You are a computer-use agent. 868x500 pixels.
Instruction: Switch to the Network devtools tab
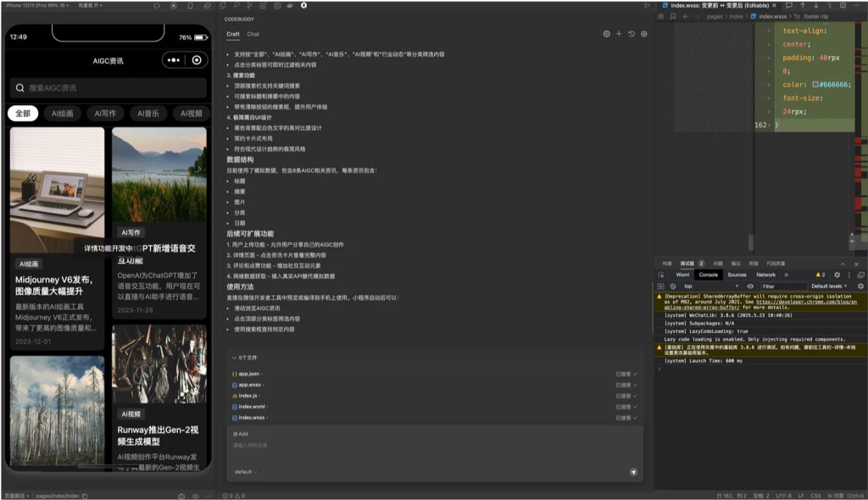766,275
